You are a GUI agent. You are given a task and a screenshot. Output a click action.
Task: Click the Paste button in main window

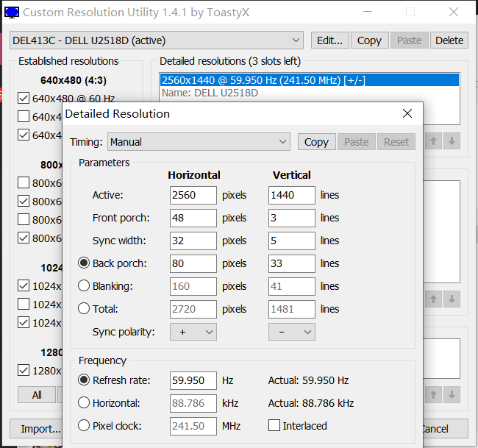410,40
